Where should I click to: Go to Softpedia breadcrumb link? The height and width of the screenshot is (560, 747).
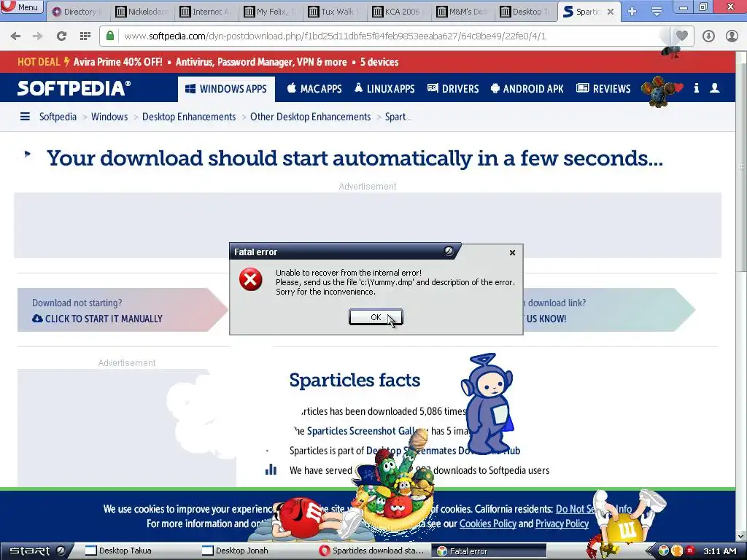58,117
